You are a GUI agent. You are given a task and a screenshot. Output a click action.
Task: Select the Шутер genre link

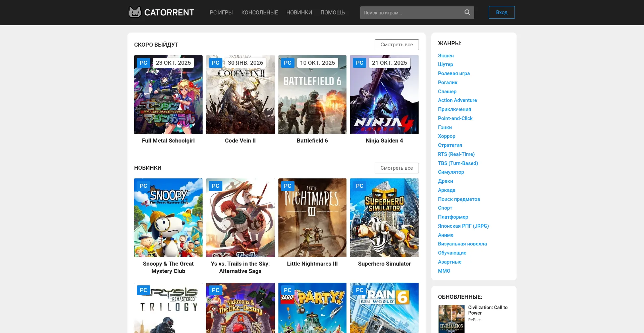(445, 64)
